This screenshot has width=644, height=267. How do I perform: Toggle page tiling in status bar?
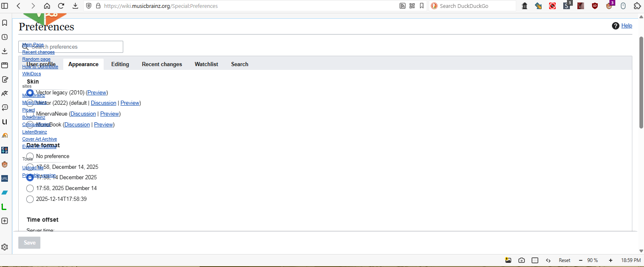pyautogui.click(x=535, y=260)
